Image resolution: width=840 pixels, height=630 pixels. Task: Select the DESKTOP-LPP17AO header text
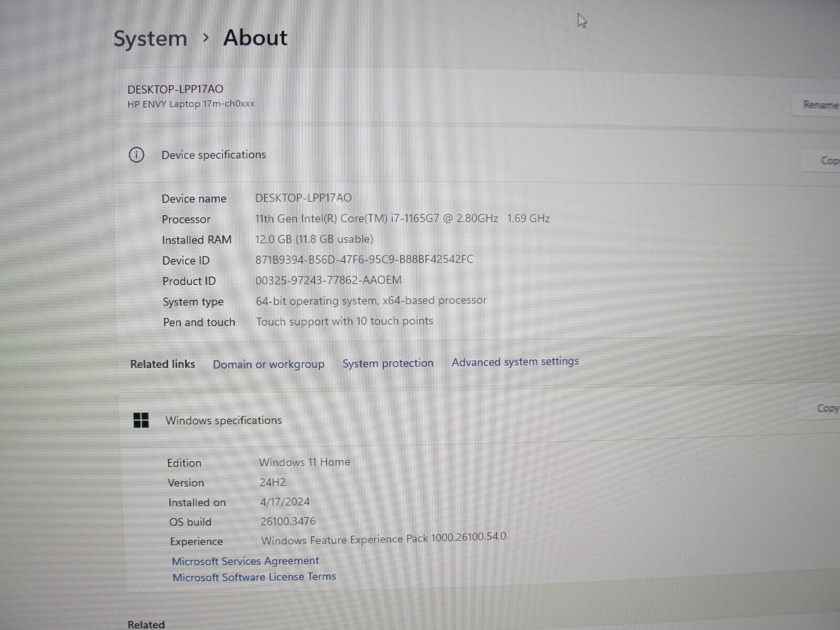175,89
